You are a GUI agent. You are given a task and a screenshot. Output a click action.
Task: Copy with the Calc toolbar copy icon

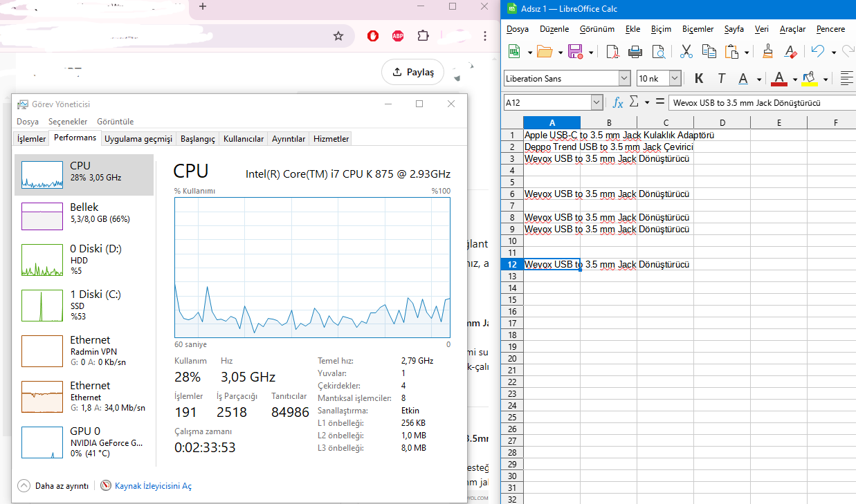pyautogui.click(x=709, y=51)
